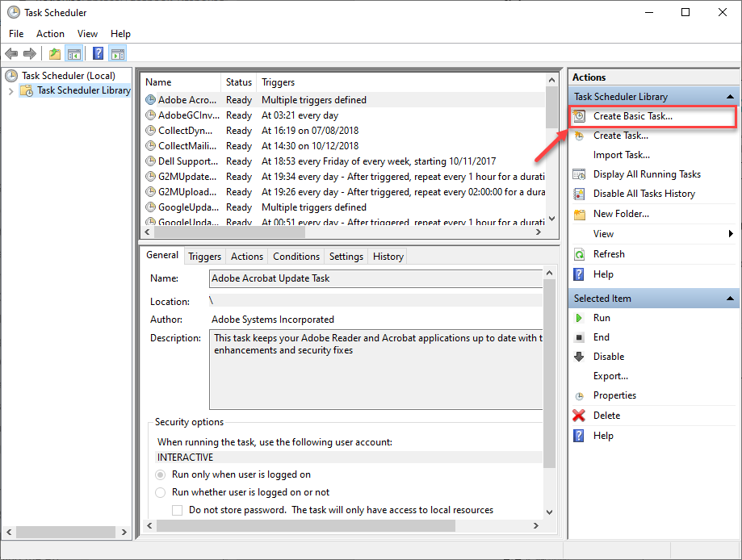Click the Create Basic Task icon
This screenshot has height=560, width=742.
pos(579,116)
